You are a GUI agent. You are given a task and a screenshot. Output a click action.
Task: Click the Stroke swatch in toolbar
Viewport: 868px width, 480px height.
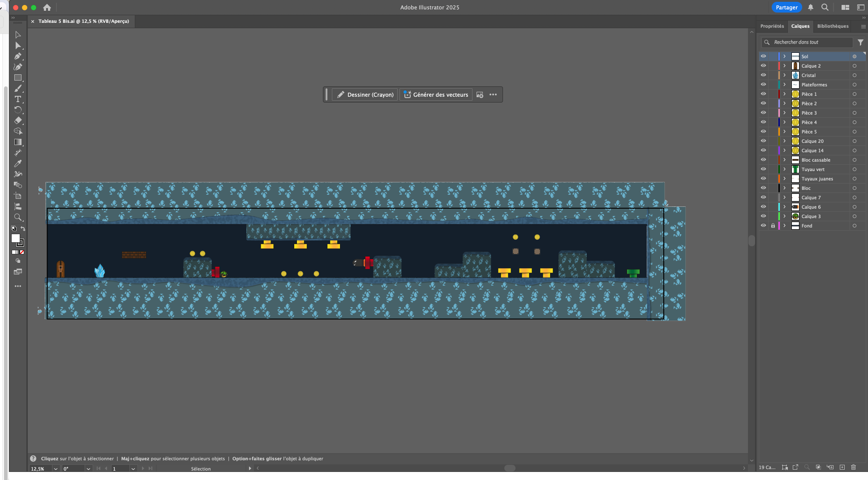click(x=21, y=243)
